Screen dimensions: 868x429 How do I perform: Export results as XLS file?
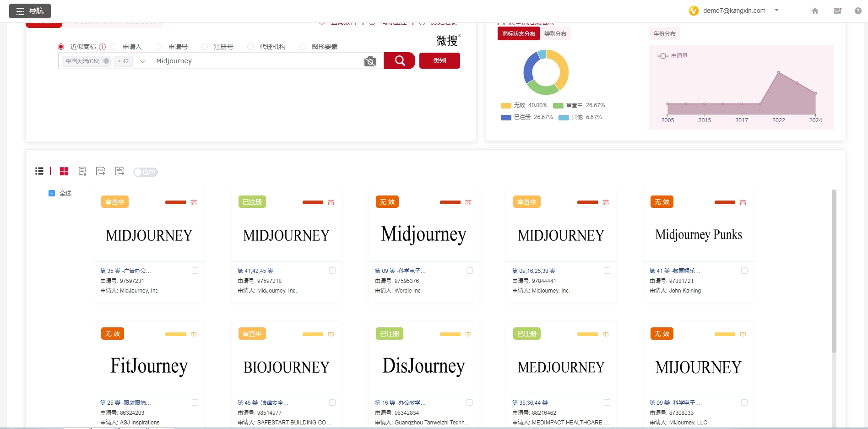[x=119, y=171]
